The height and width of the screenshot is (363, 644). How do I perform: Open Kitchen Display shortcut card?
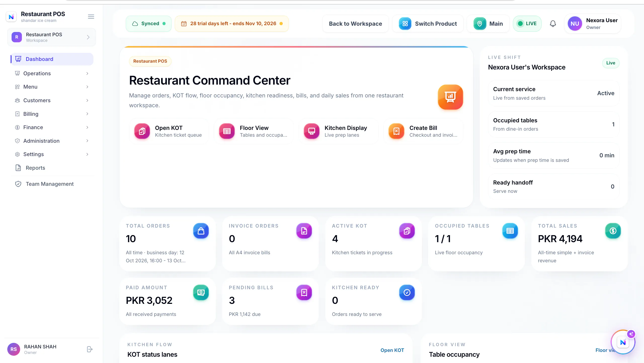338,131
